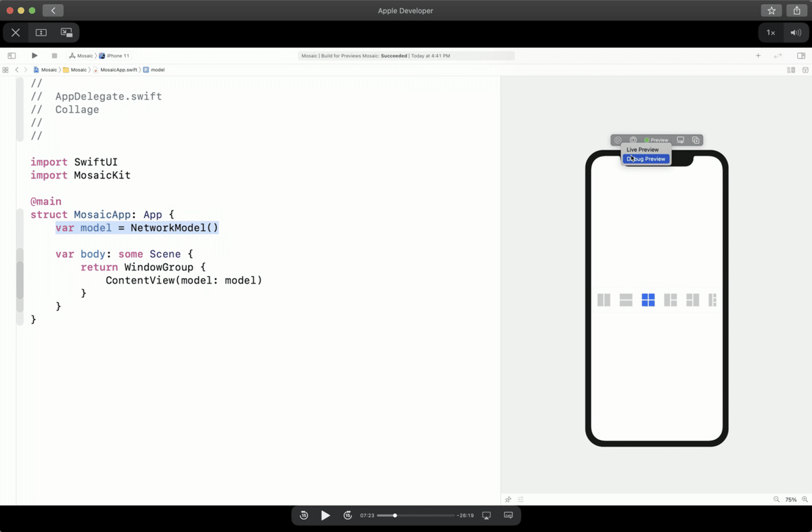Run the Mosaic scheme with play button
Viewport: 812px width, 532px height.
click(35, 56)
